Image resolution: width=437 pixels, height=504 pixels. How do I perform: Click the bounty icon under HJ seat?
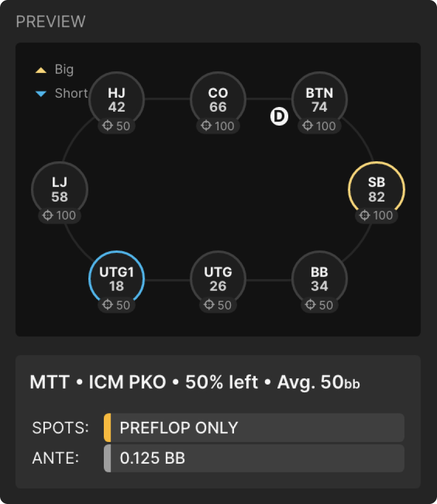(107, 126)
